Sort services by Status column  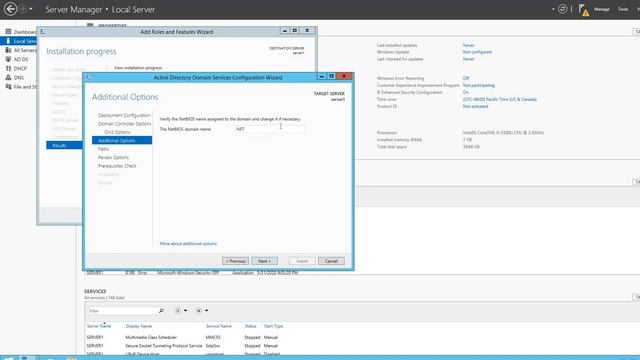(250, 326)
